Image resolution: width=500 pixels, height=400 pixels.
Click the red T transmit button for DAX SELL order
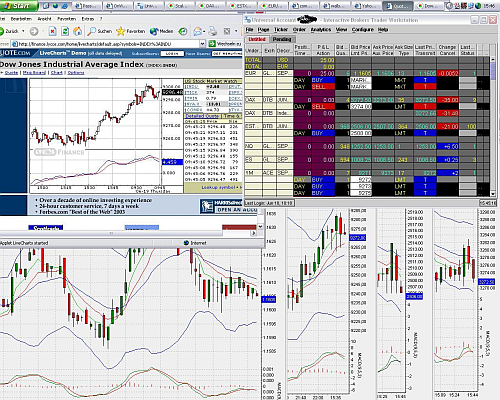(x=425, y=107)
